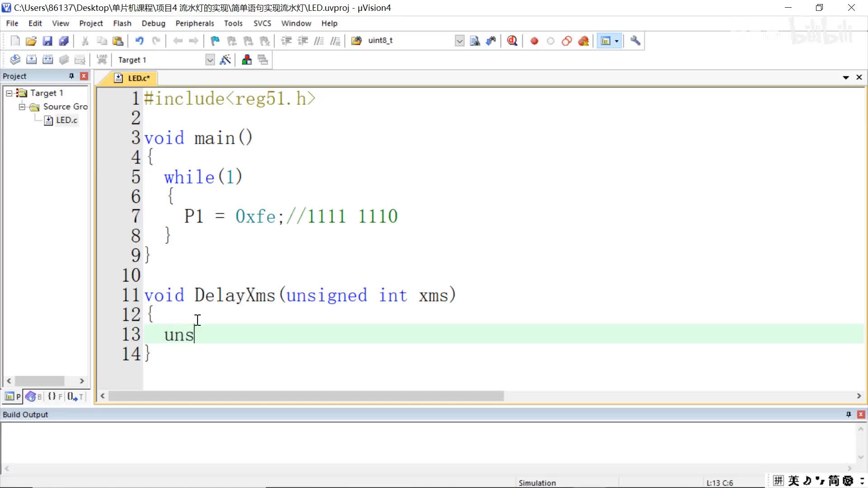Toggle the enable/disable breakpoint circle

[550, 41]
